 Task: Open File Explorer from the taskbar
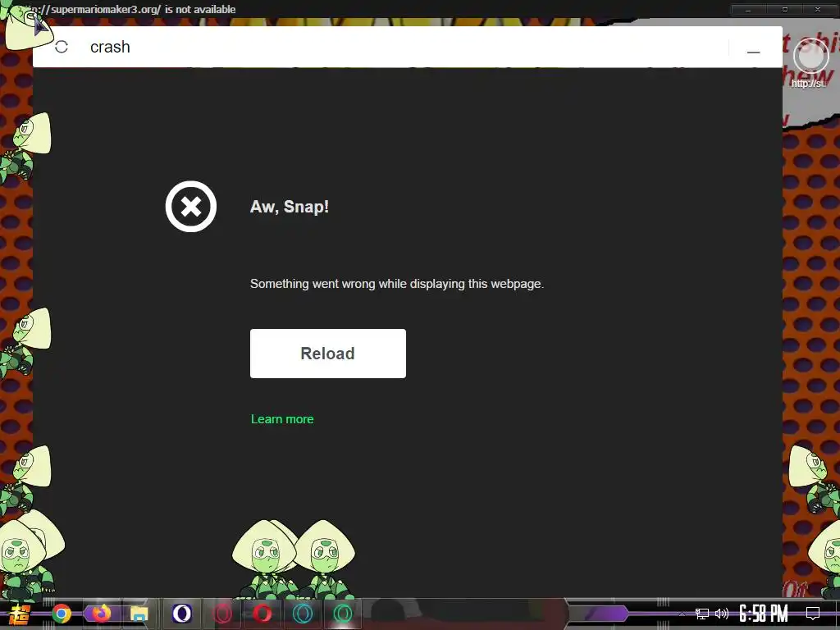coord(139,614)
